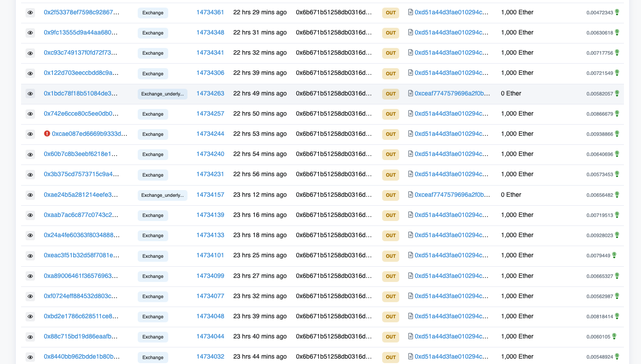Viewport: 641px width, 364px height.
Task: Click OUT badge in block 14734257 row
Action: 390,114
